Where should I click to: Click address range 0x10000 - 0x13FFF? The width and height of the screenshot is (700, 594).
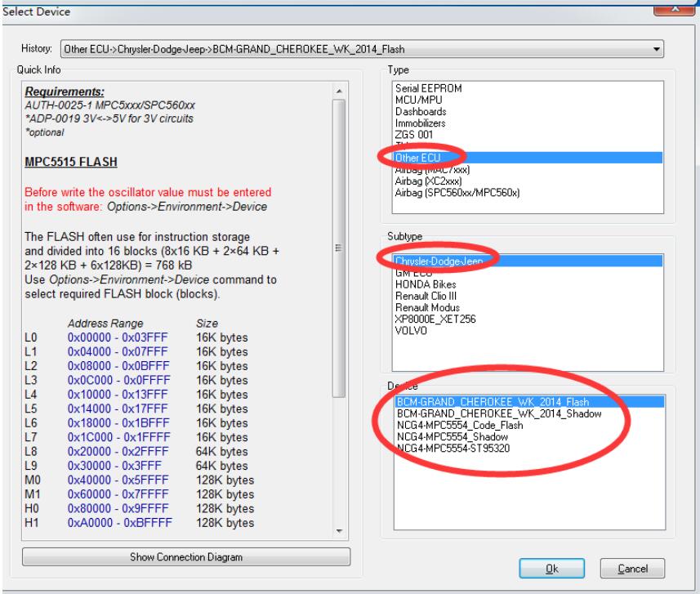point(118,395)
